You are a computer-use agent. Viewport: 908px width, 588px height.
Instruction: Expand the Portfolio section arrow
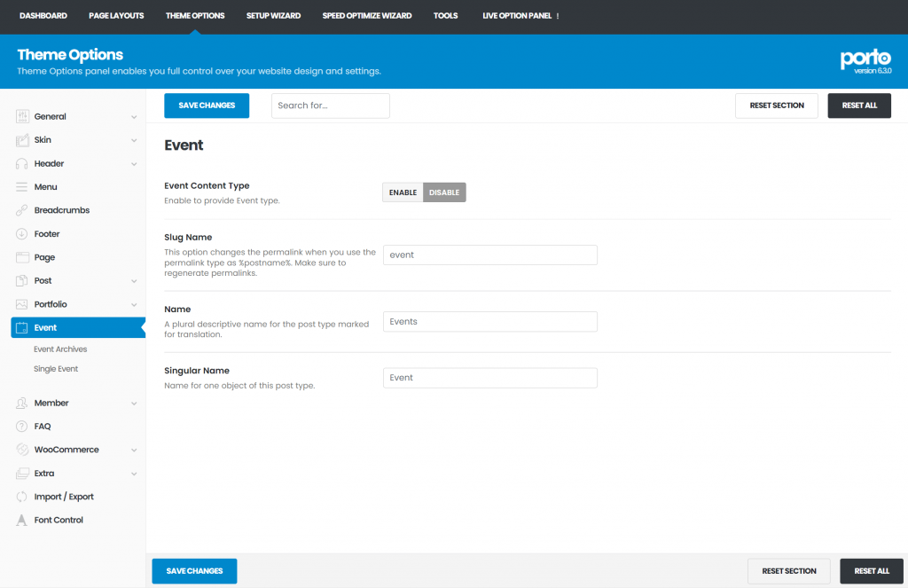pyautogui.click(x=134, y=305)
